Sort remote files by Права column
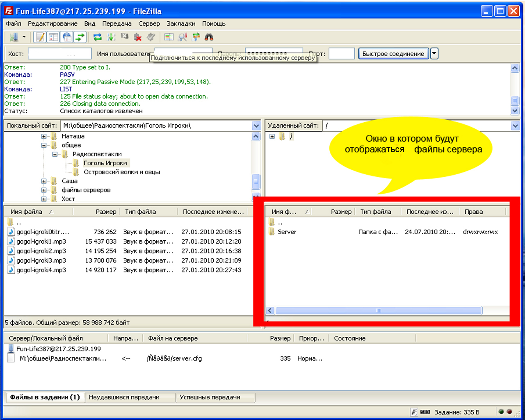 coord(482,212)
